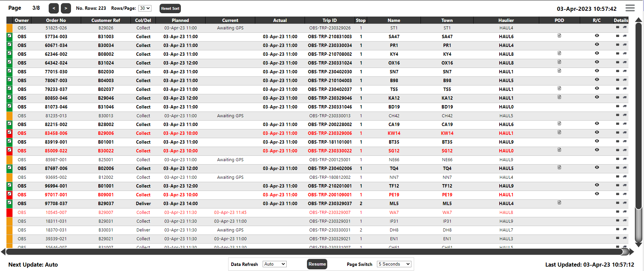Screen dimensions: 644x271
Task: Toggle checkbox for order 57734-003
Action: pos(9,35)
